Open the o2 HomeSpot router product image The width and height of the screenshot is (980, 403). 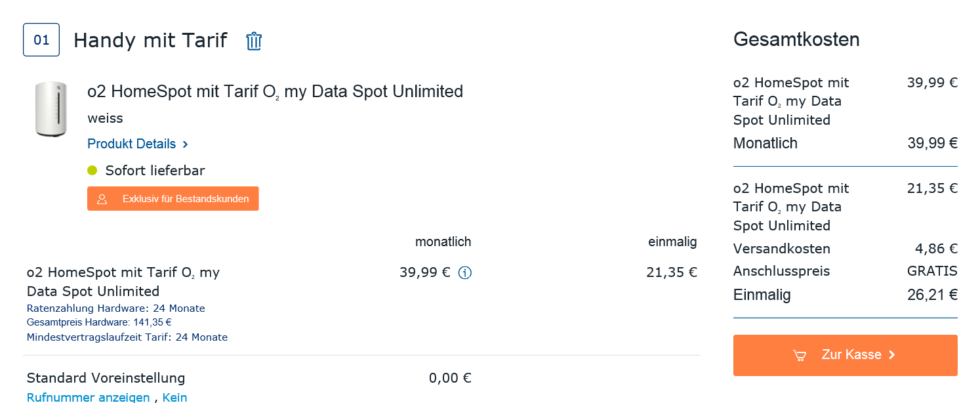pyautogui.click(x=50, y=110)
